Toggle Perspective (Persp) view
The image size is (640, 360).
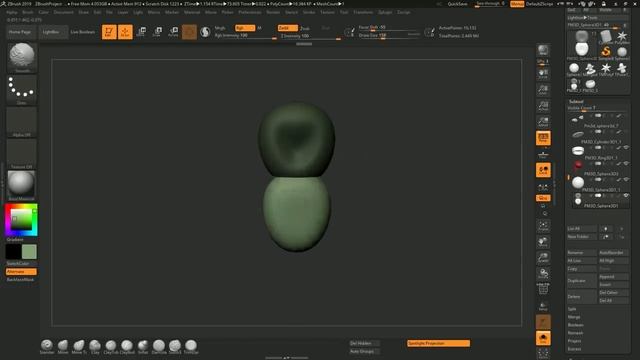(x=543, y=138)
